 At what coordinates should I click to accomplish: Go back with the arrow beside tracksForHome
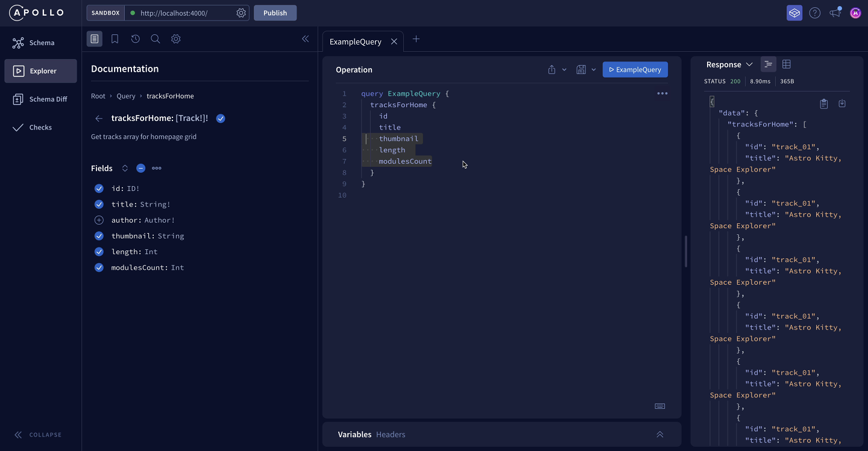coord(99,119)
